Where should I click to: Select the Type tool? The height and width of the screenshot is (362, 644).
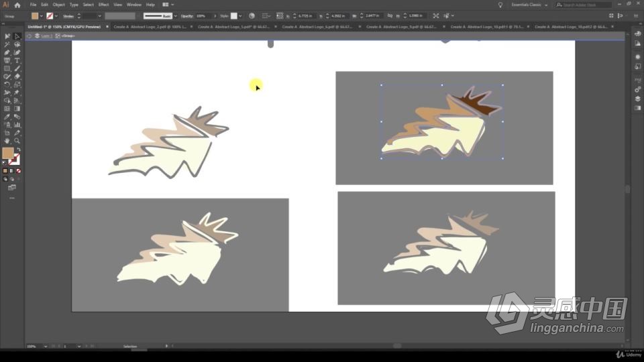click(x=17, y=60)
